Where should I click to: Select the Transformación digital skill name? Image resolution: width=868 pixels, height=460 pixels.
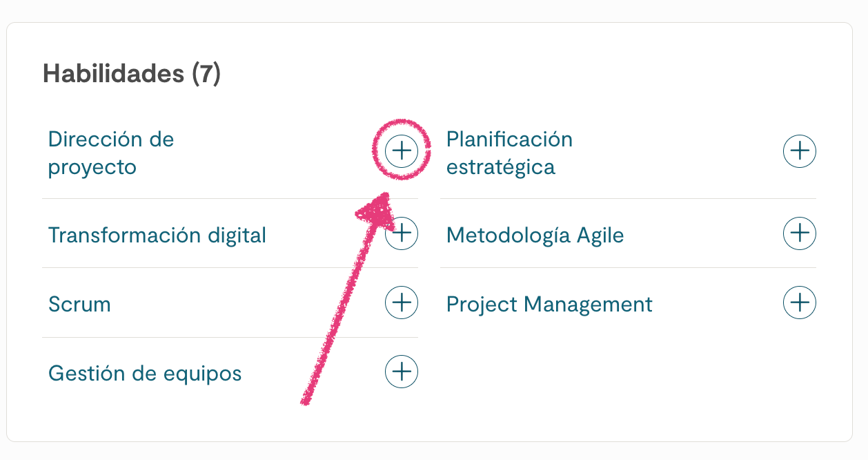coord(157,236)
